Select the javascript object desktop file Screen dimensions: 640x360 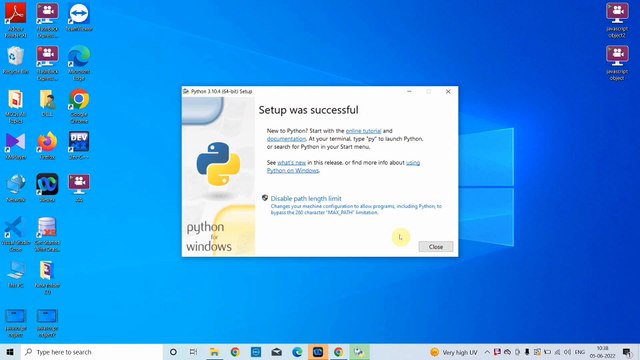coord(617,63)
